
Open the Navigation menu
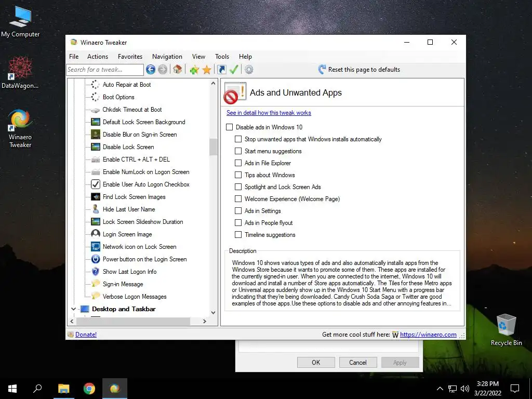click(x=167, y=56)
